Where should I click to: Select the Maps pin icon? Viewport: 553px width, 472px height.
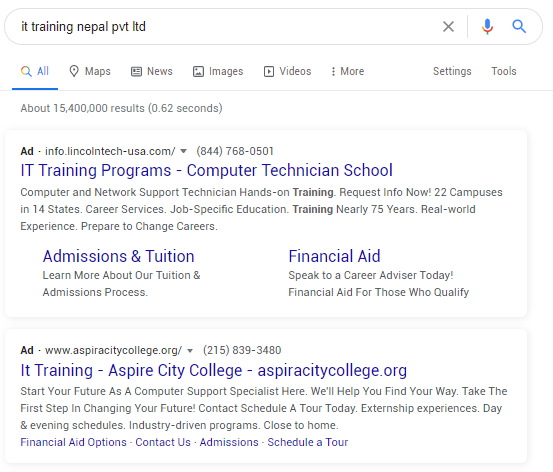(74, 71)
